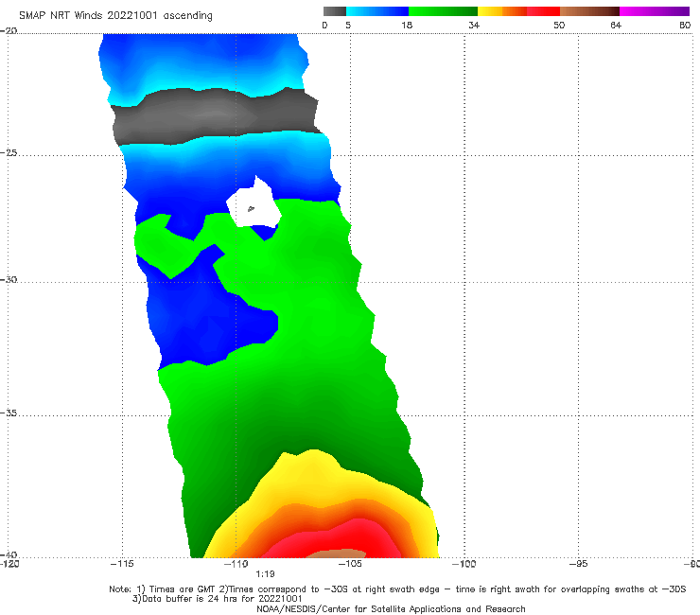The width and height of the screenshot is (700, 615).
Task: Click the -95 longitude axis label
Action: (578, 564)
